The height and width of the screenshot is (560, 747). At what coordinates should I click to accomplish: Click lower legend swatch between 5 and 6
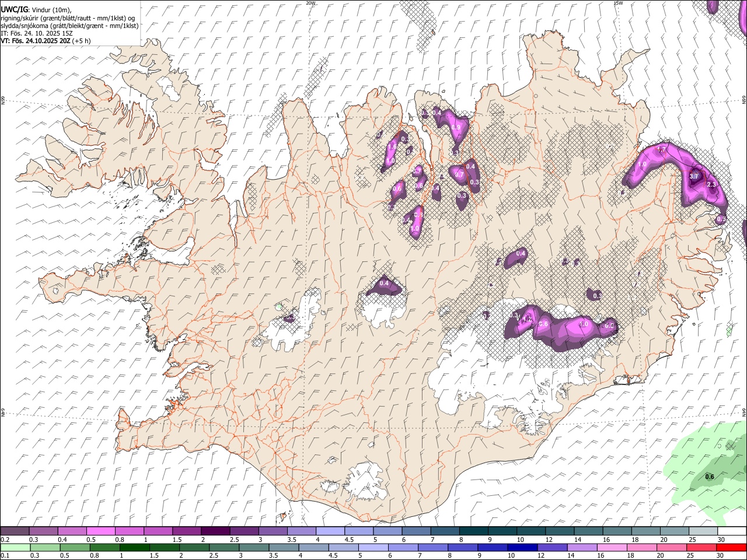[x=373, y=547]
